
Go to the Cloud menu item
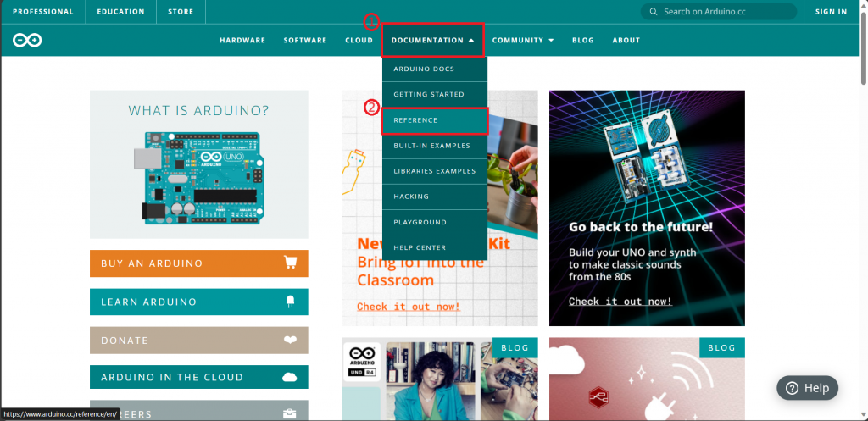point(359,40)
